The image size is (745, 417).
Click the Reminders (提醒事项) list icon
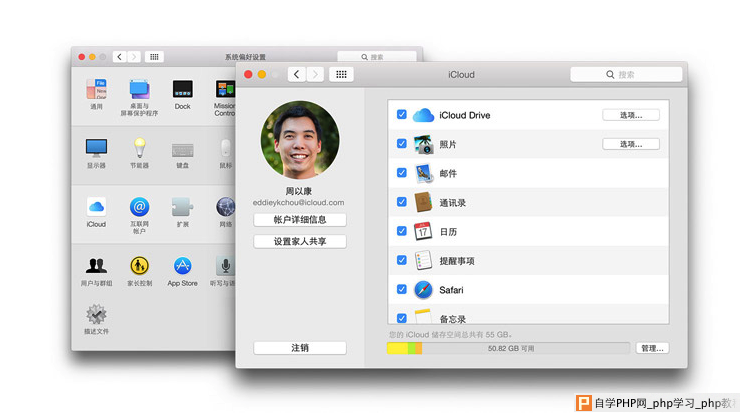click(x=423, y=260)
